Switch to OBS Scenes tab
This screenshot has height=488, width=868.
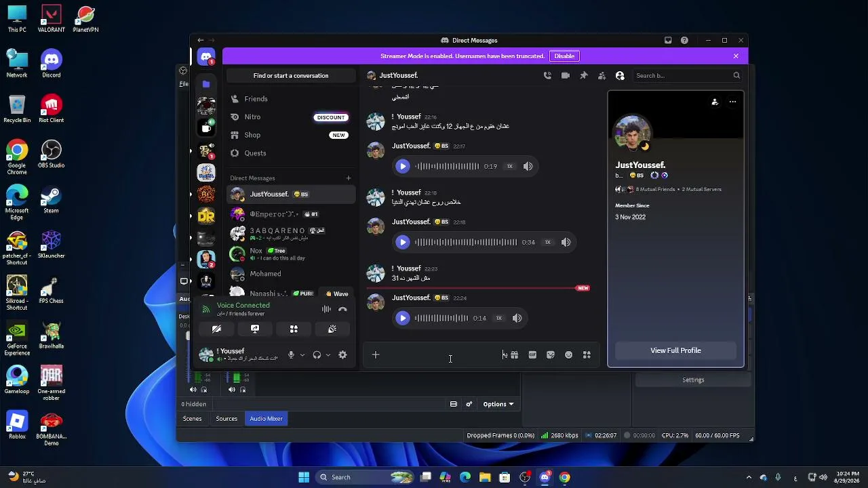coord(193,419)
